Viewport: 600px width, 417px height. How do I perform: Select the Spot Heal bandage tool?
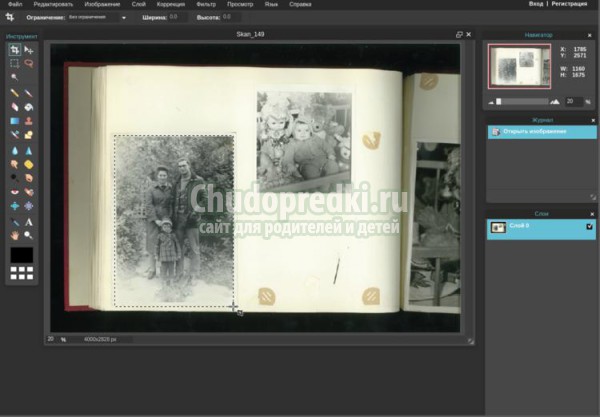(29, 192)
